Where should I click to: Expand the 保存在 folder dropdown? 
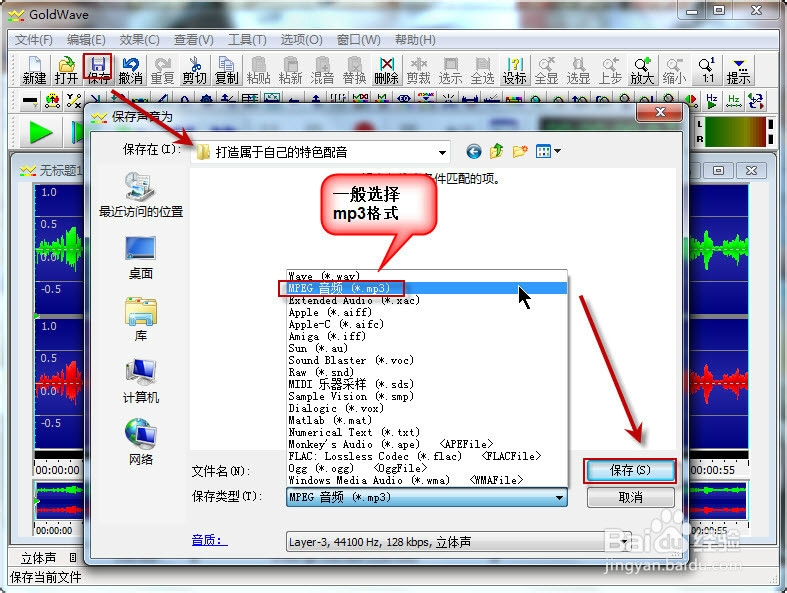click(x=442, y=152)
